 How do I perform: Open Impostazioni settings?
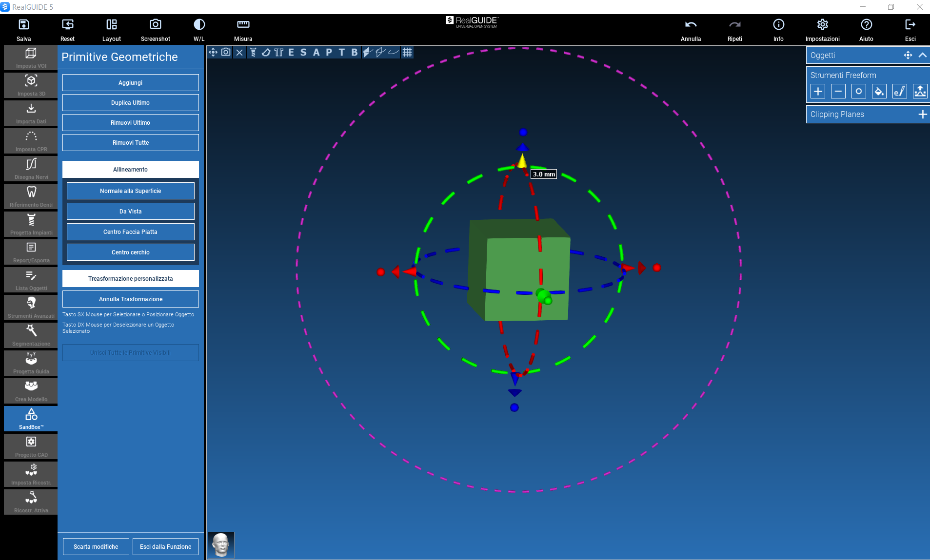click(822, 25)
